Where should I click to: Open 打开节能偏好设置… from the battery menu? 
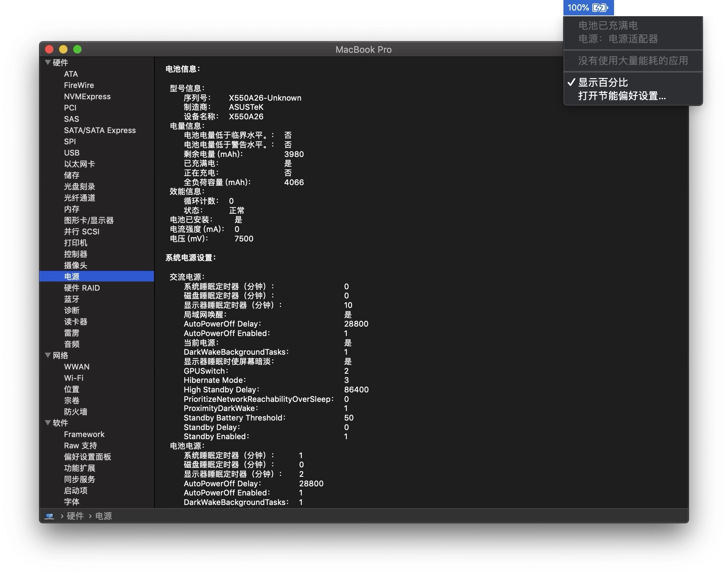[622, 96]
